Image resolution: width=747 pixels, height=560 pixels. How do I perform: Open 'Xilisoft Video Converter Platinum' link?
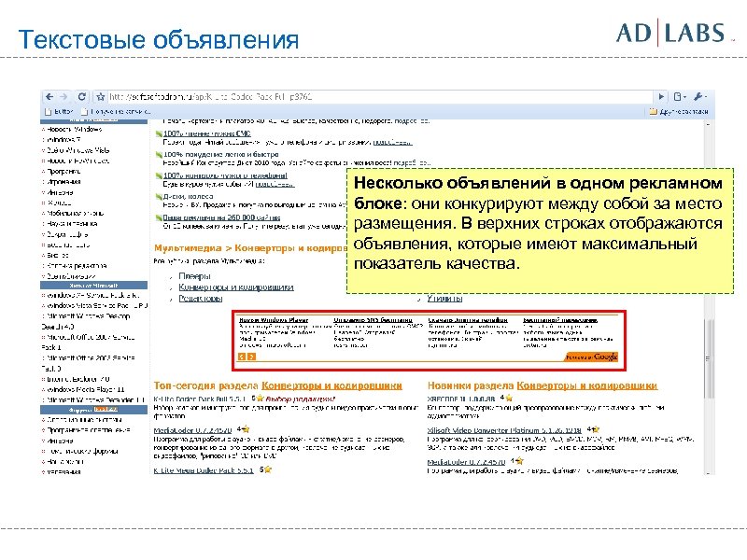[504, 430]
